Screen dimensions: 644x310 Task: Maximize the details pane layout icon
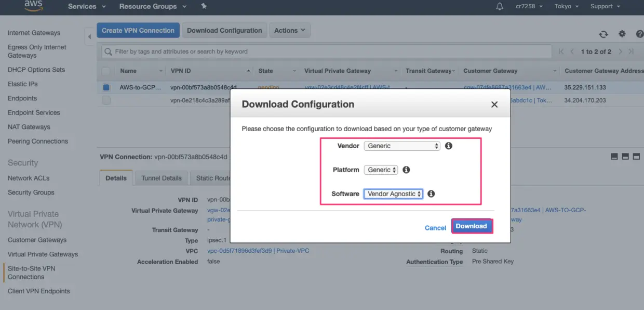636,156
